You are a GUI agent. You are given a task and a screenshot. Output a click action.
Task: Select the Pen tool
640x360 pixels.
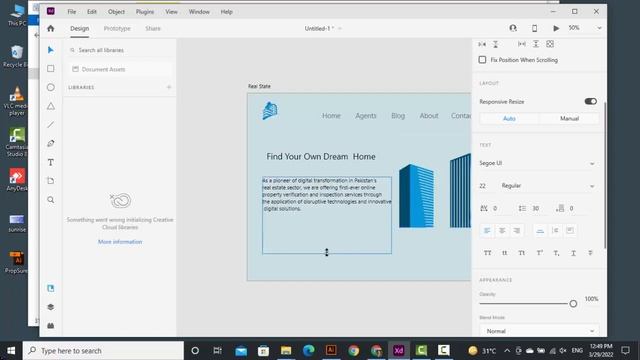(51, 143)
